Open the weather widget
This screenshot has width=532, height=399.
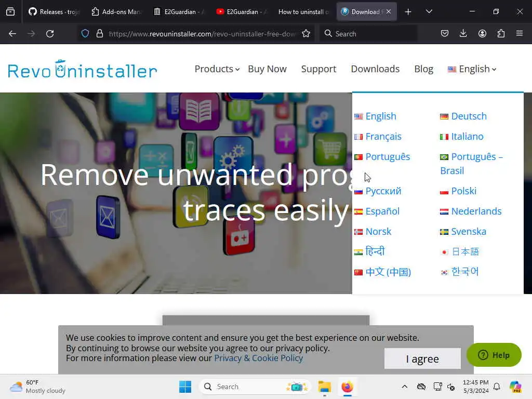[x=37, y=387]
